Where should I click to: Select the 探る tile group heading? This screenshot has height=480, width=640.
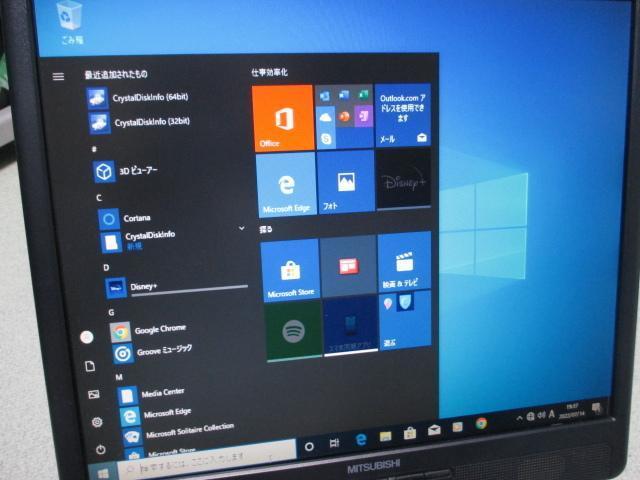pyautogui.click(x=266, y=229)
